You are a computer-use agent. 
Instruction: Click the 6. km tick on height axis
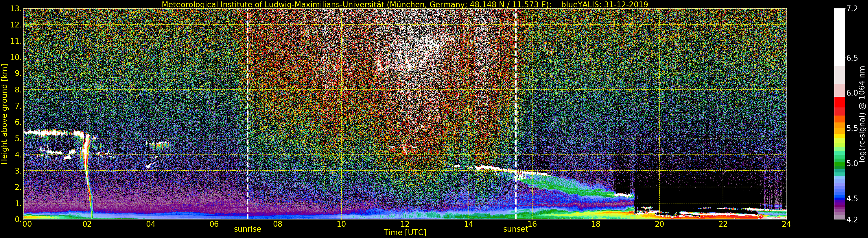pos(18,122)
